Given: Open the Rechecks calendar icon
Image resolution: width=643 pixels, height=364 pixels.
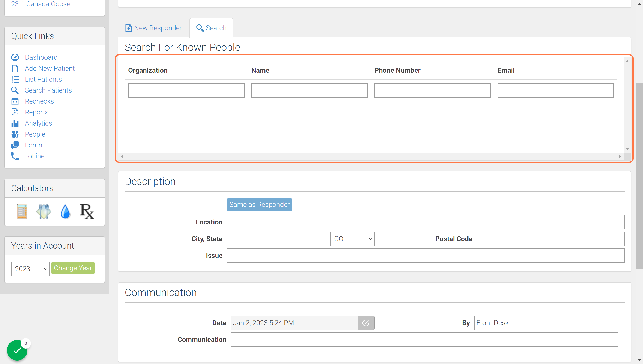Looking at the screenshot, I should click(x=15, y=101).
